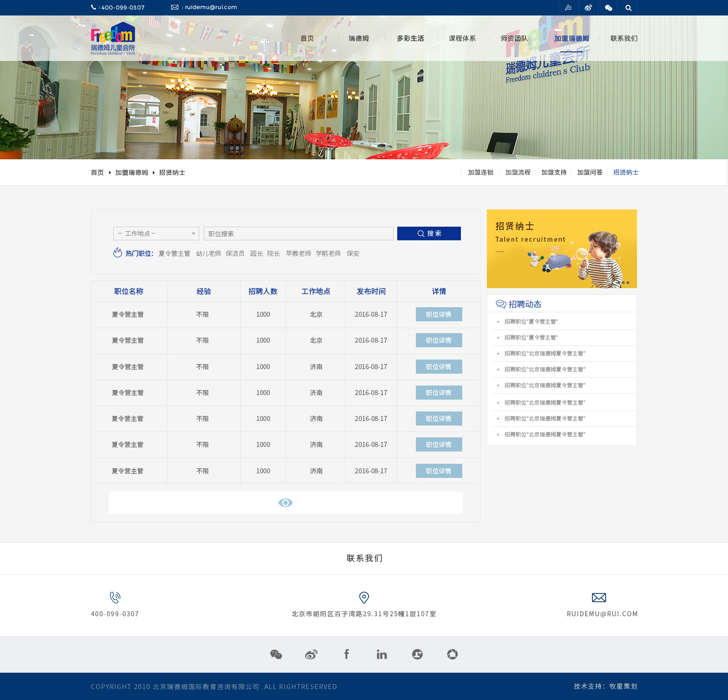Click the Weibo icon in the header
Screen dimensions: 728x700
click(x=588, y=7)
